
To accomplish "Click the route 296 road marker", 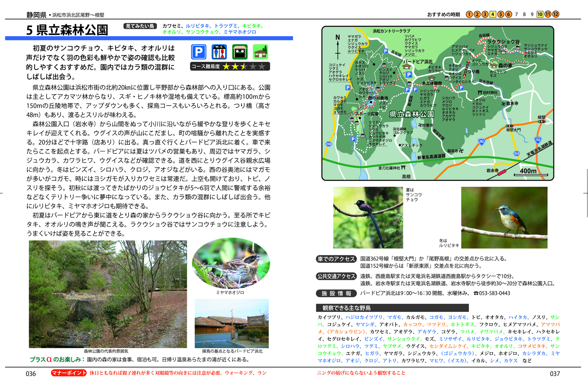I will click(329, 144).
